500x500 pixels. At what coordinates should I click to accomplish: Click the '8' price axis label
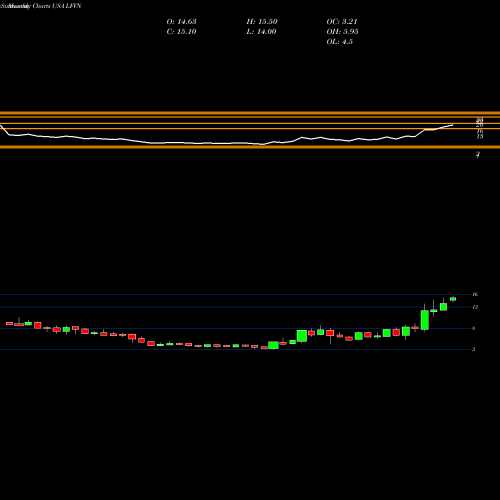[474, 328]
